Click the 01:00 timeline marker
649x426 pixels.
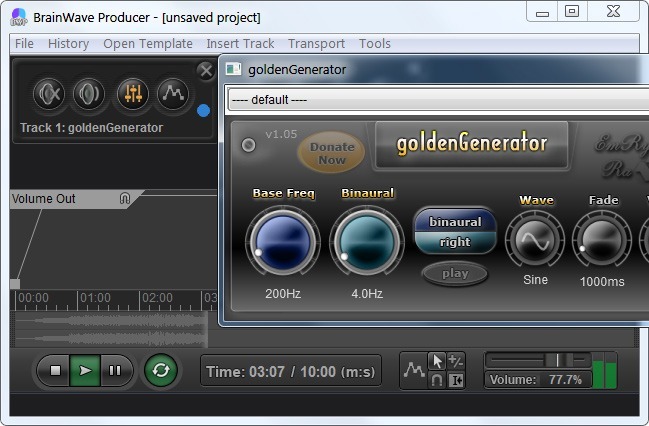95,298
